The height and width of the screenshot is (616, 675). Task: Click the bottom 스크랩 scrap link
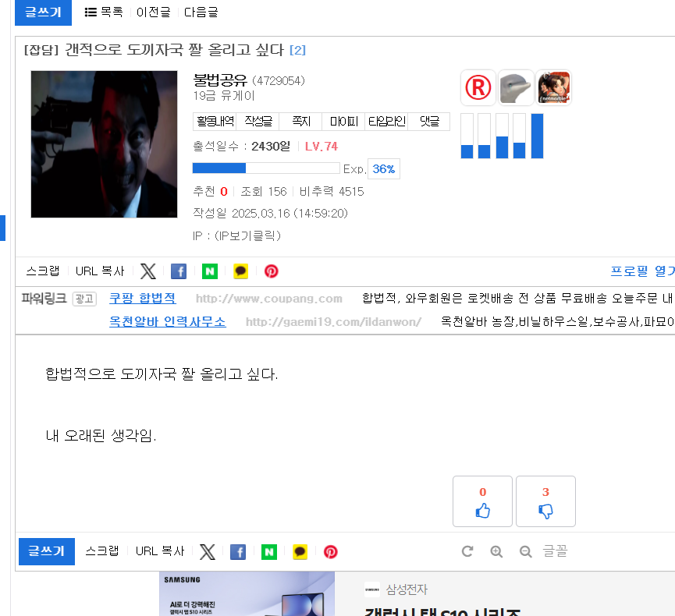point(102,551)
